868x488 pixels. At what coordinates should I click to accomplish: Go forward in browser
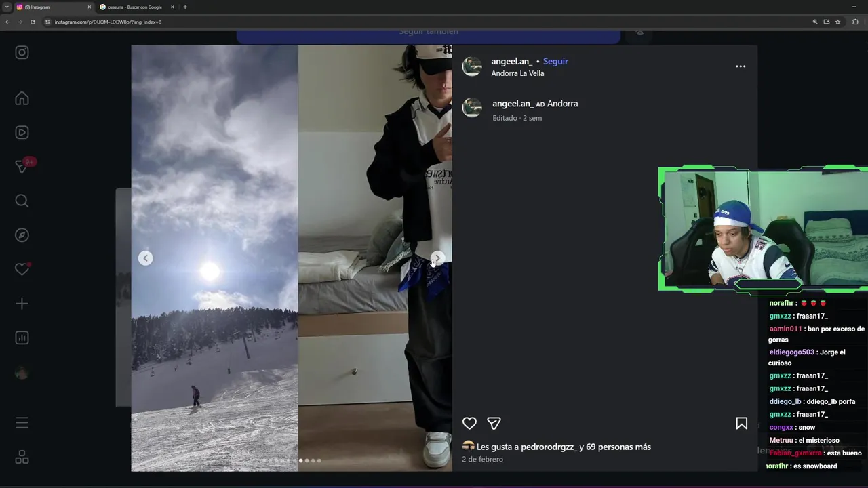(20, 22)
